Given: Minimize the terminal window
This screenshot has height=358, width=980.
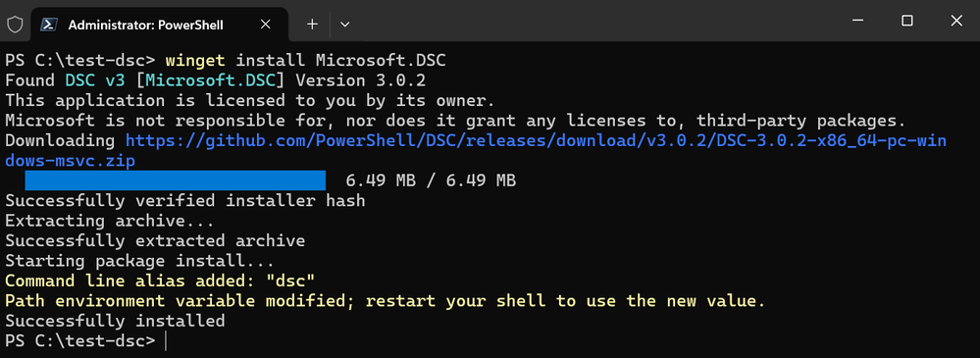Looking at the screenshot, I should [x=859, y=21].
